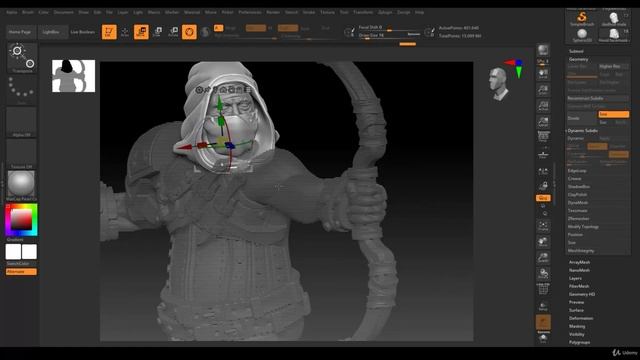Toggle L.Sym local symmetry button

pyautogui.click(x=543, y=171)
